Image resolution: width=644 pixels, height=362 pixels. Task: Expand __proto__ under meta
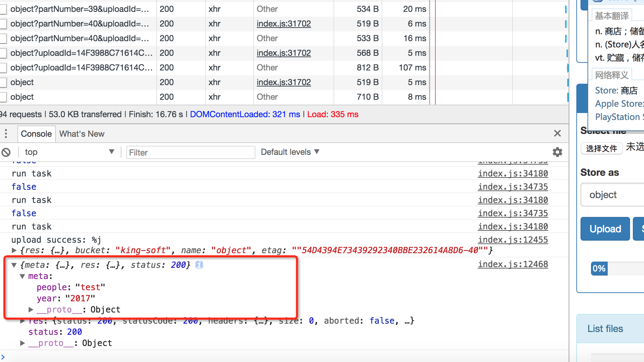[x=31, y=309]
